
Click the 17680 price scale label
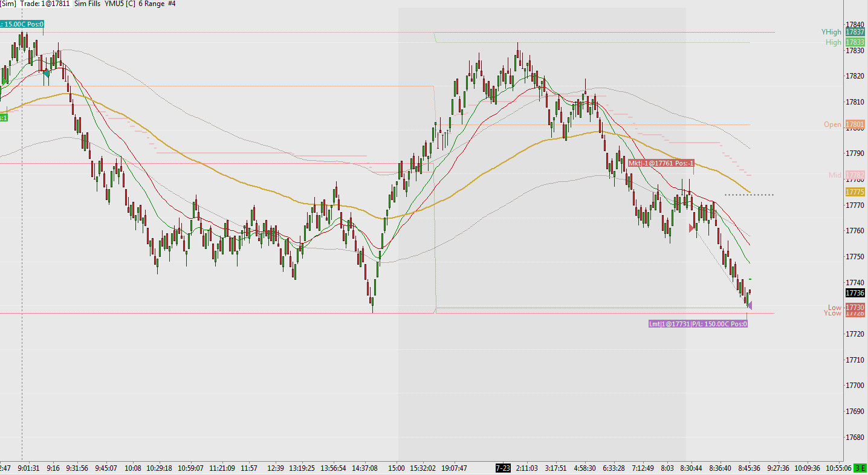pos(855,436)
